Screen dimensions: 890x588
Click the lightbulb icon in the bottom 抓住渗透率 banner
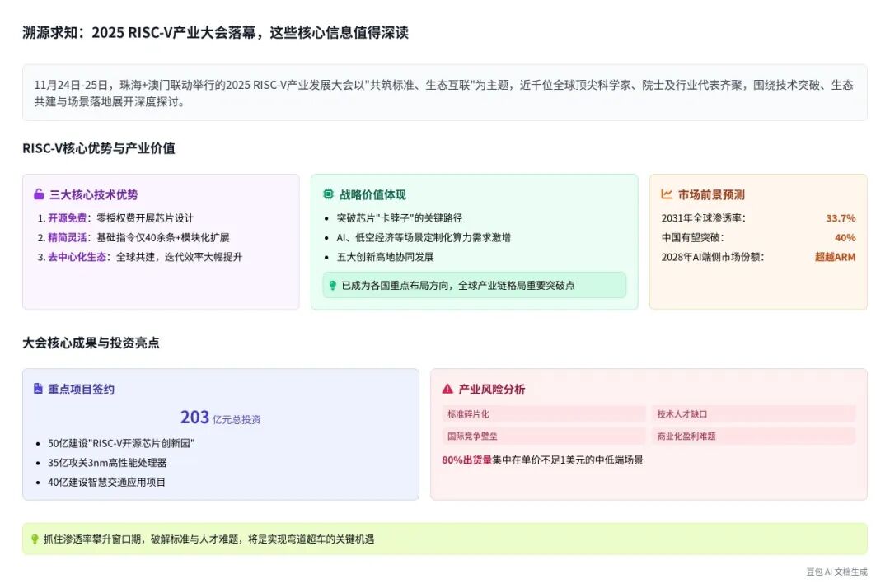click(x=35, y=539)
